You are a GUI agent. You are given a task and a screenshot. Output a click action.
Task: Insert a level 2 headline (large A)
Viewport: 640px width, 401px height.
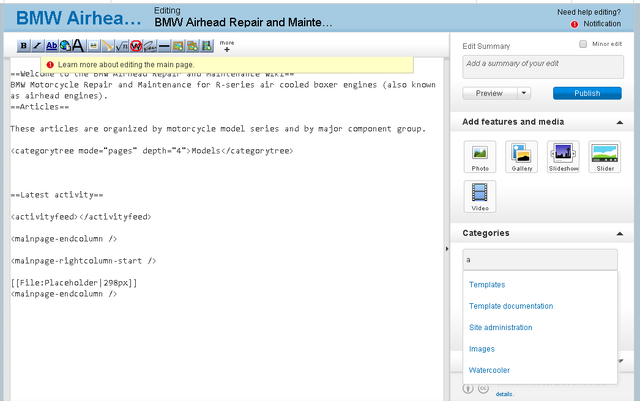[78, 46]
